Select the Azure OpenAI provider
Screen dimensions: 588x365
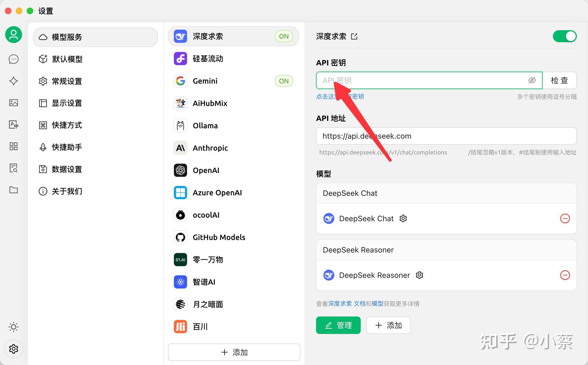[x=233, y=193]
